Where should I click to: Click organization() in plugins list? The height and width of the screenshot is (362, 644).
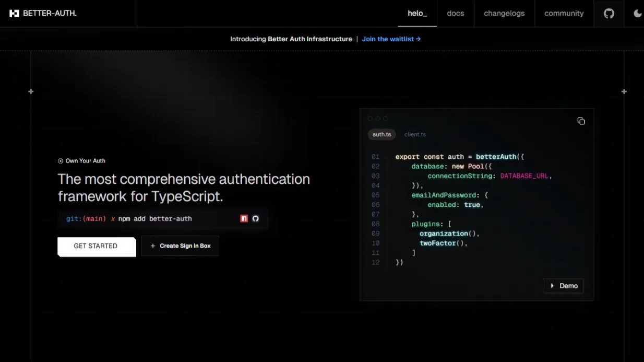[x=449, y=233]
